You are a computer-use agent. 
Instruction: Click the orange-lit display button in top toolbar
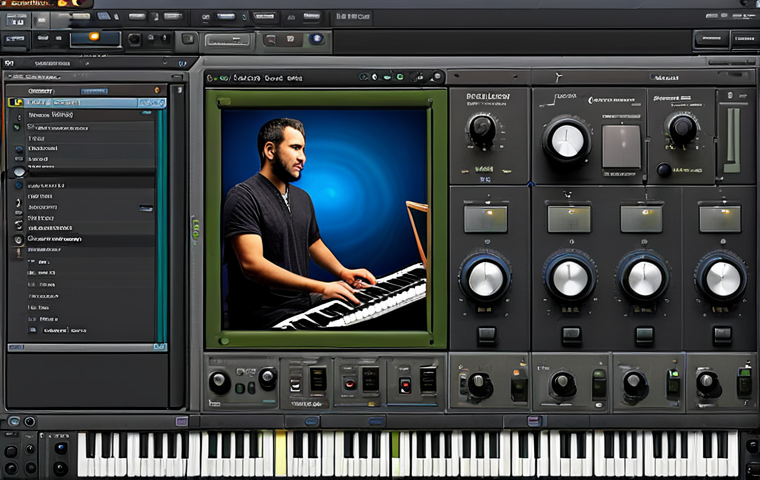click(95, 39)
